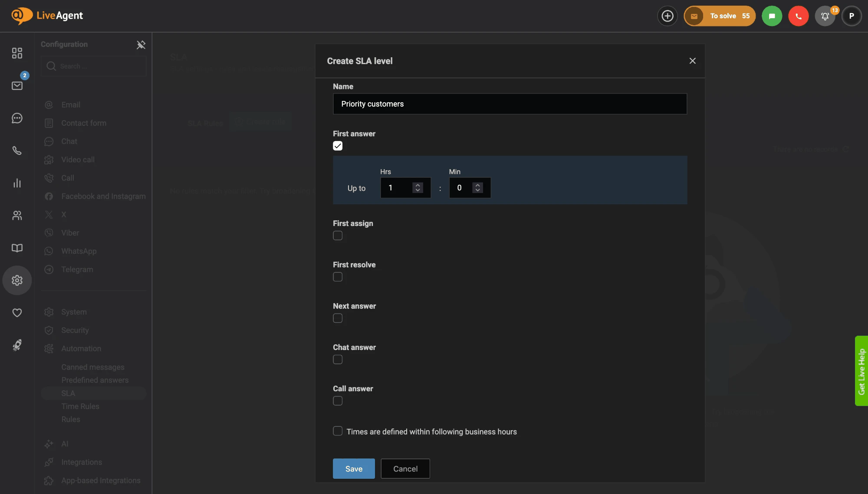Open the WhatsApp configuration menu item
The width and height of the screenshot is (868, 494).
tap(79, 251)
